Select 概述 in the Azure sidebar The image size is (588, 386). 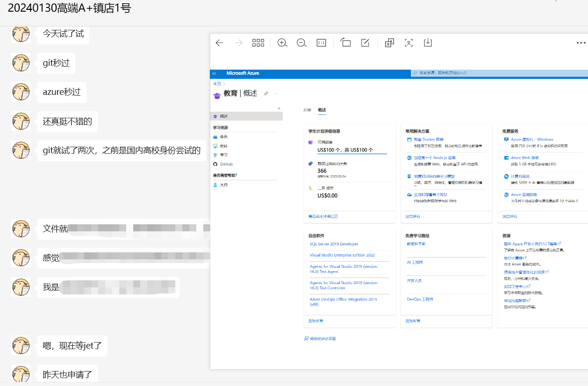(x=246, y=116)
